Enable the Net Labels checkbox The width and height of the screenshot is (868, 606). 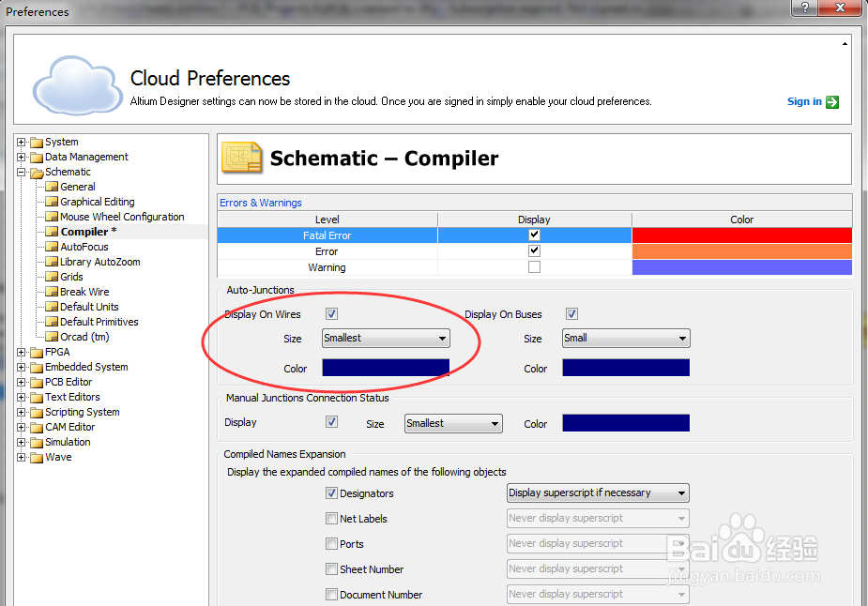[331, 518]
